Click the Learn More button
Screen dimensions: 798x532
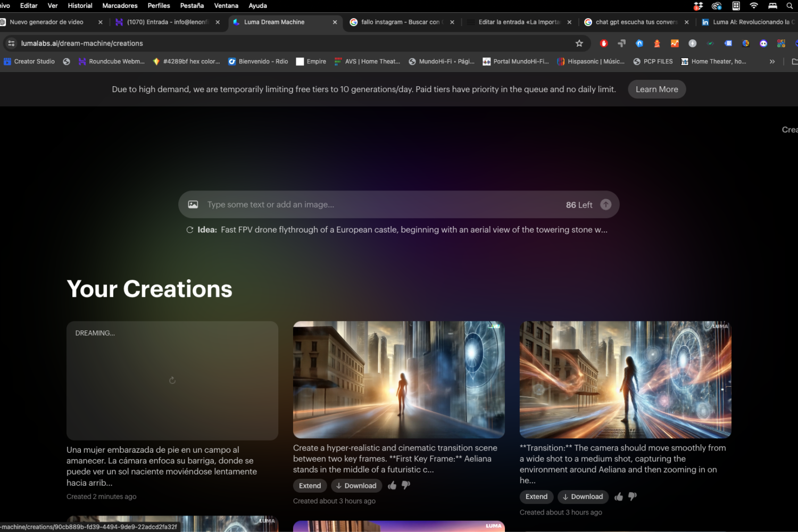pos(656,89)
